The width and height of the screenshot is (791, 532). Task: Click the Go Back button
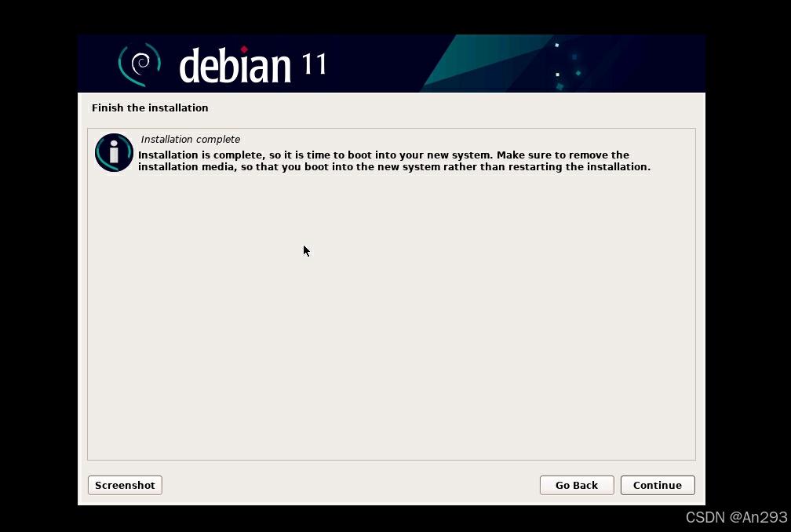[x=577, y=485]
